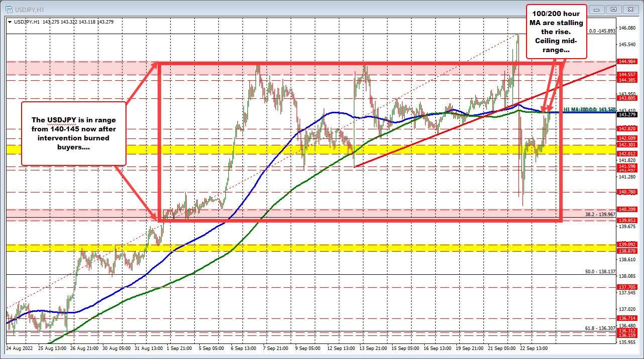Select the 136.159 red price level label
This screenshot has height=359, width=644.
click(x=627, y=335)
